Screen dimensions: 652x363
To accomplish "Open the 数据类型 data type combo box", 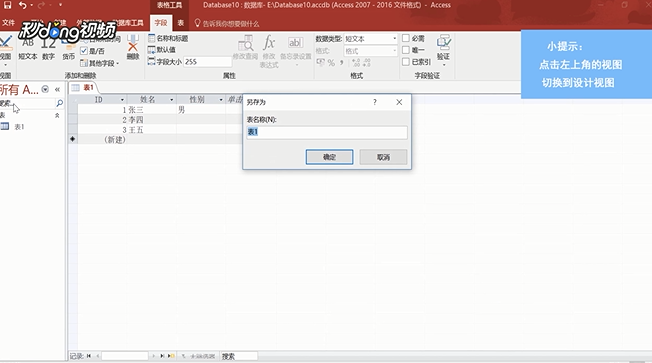I will [370, 39].
